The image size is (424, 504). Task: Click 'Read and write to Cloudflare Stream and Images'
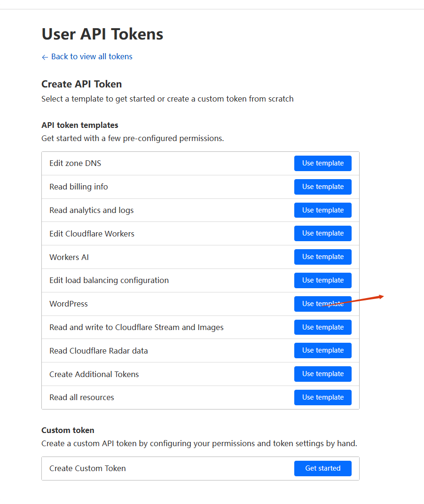pos(136,327)
